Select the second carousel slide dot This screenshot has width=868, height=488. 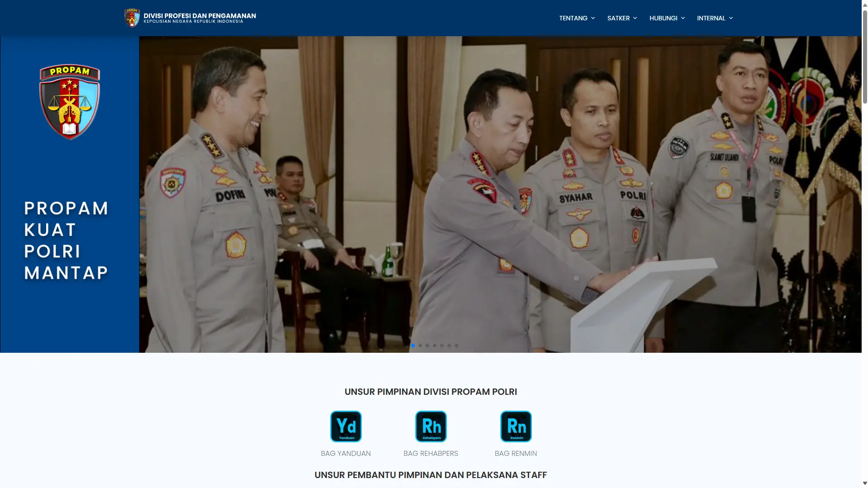coord(420,345)
